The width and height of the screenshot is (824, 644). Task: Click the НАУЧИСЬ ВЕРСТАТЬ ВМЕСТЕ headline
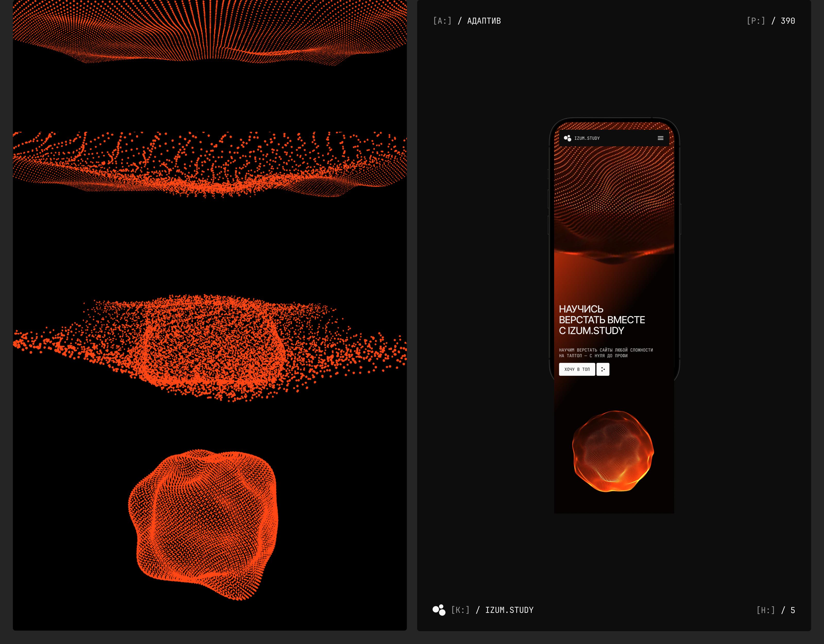coord(602,320)
